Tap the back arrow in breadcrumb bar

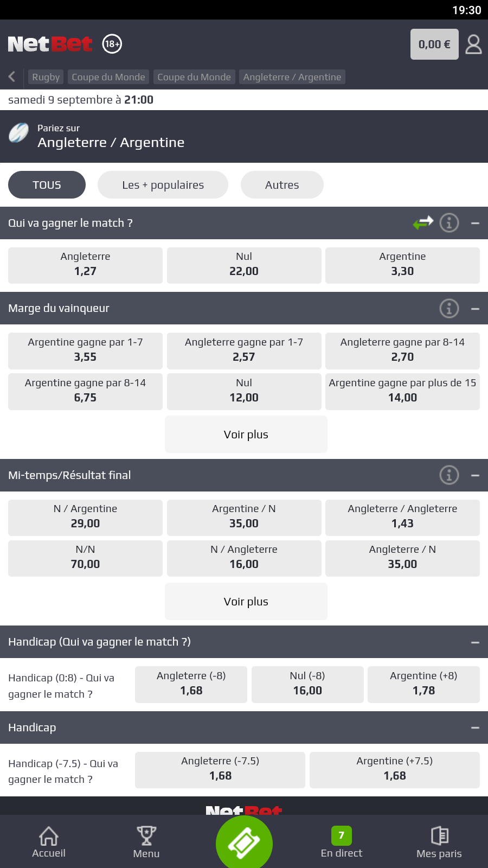pos(12,77)
